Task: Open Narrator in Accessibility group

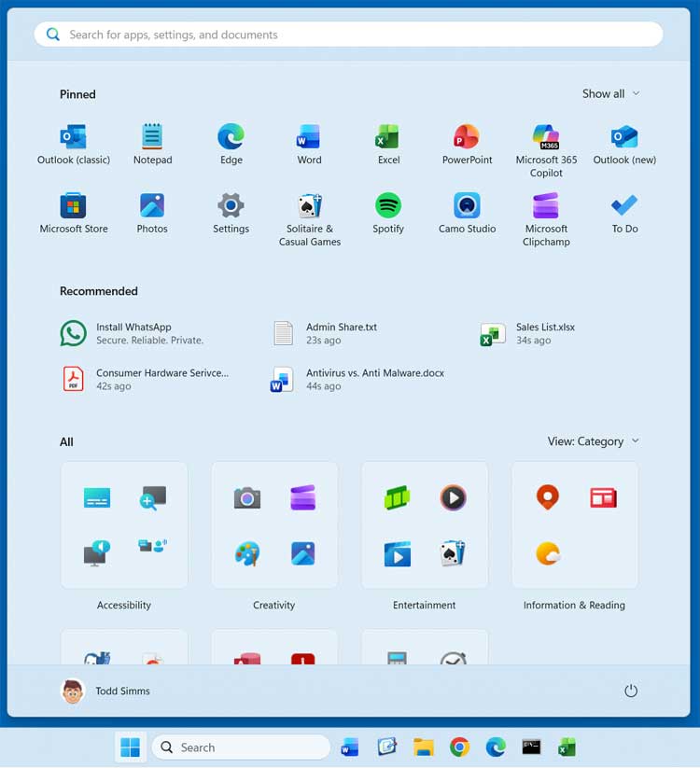Action: [97, 554]
